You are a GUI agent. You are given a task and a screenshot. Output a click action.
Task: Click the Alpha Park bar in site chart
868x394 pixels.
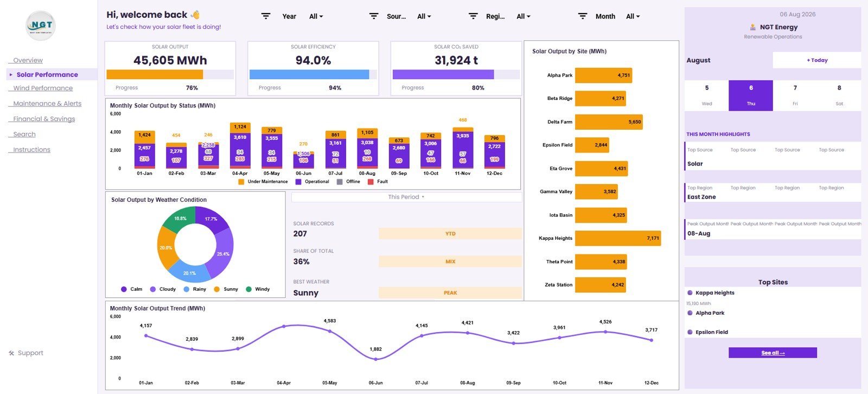pyautogui.click(x=603, y=75)
